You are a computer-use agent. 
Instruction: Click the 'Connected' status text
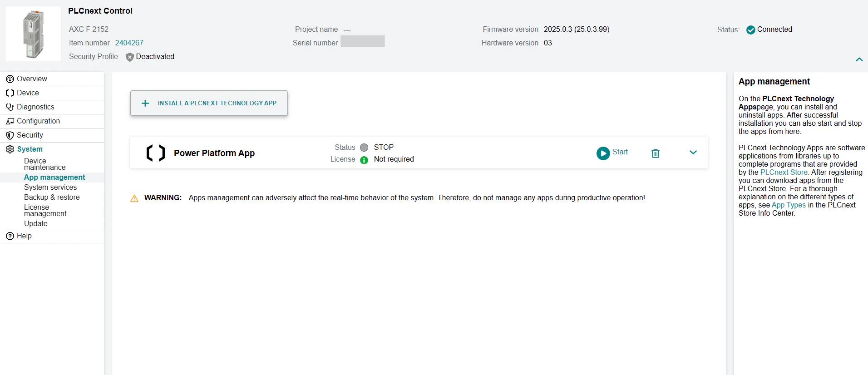click(774, 30)
